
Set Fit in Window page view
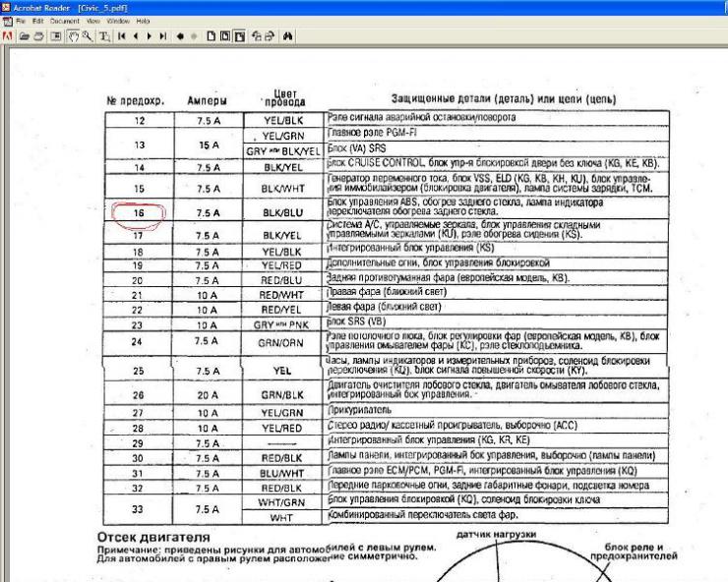click(225, 36)
